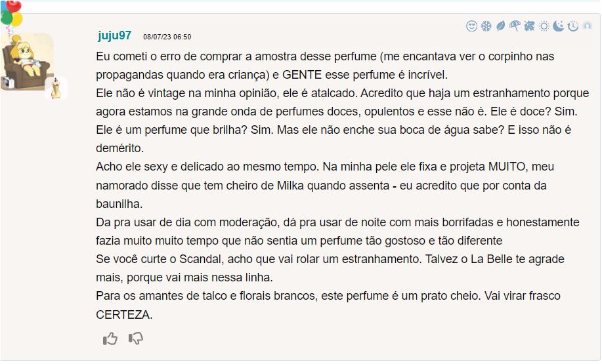Select the clock longevity icon
602x364 pixels.
(572, 26)
